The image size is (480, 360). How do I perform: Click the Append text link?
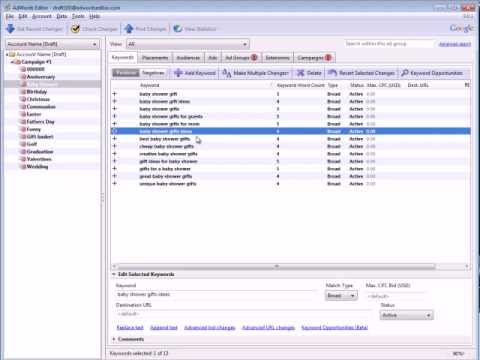(164, 328)
